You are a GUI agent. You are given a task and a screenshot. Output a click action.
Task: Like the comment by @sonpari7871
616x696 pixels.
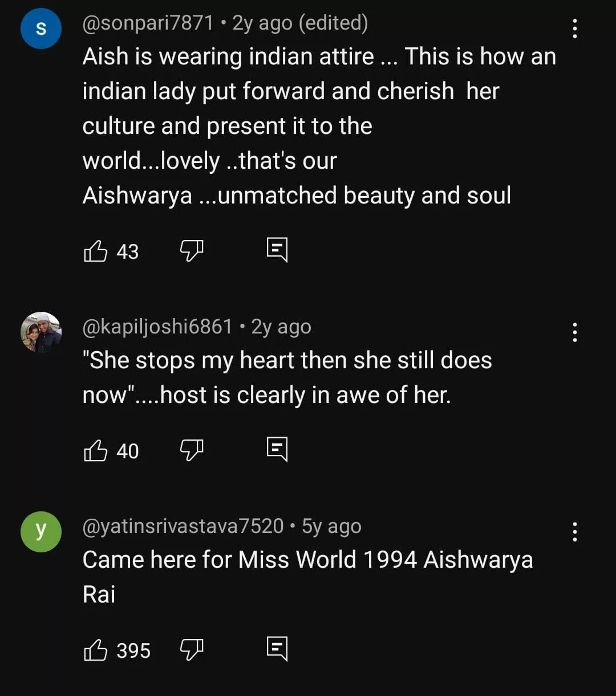pos(96,251)
